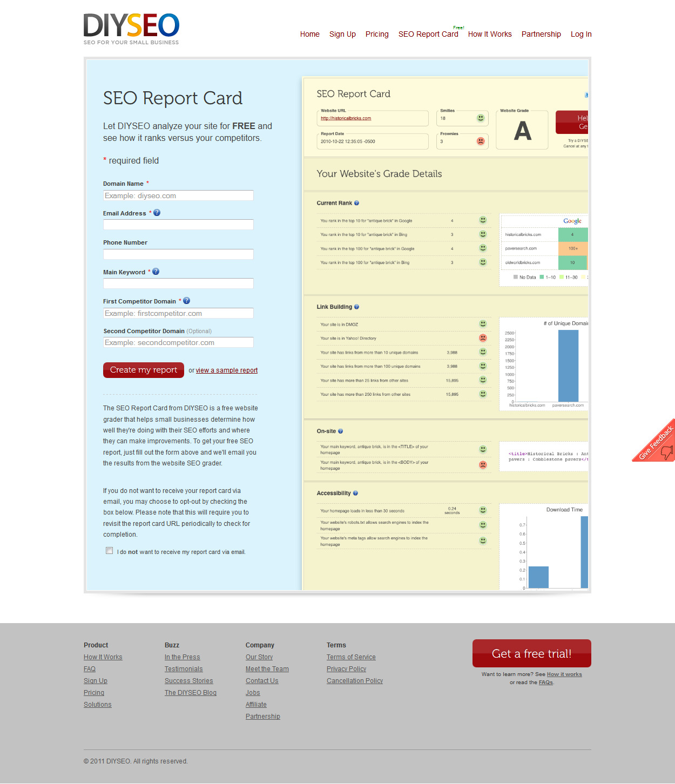The height and width of the screenshot is (784, 675).
Task: Click the help icon beside Link Building
Action: [x=356, y=307]
